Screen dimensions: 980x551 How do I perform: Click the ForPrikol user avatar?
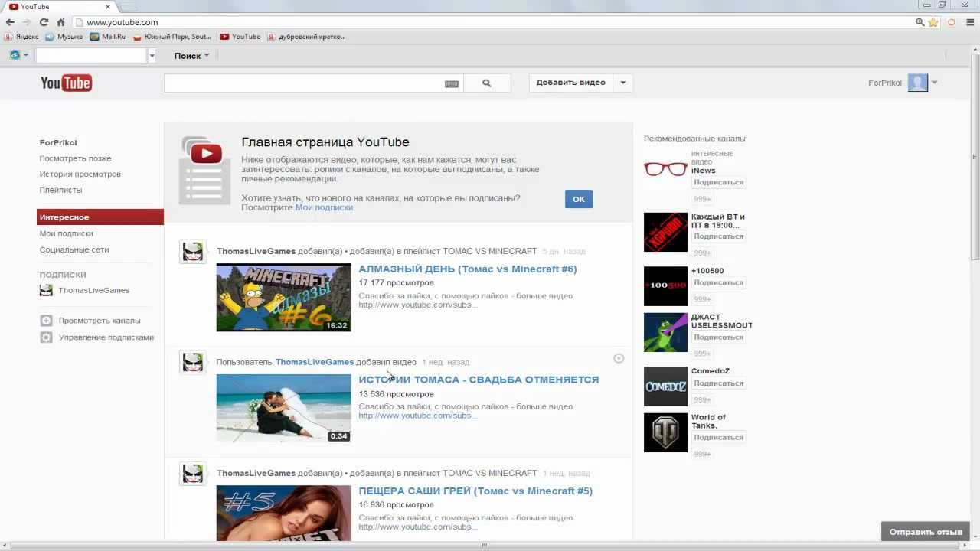tap(918, 83)
